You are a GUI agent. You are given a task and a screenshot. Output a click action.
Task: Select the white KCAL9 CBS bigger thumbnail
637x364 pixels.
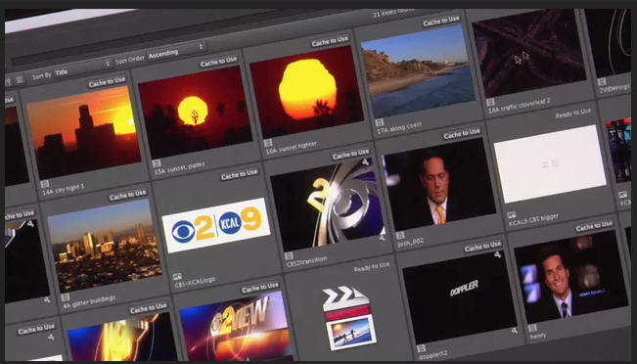point(550,163)
